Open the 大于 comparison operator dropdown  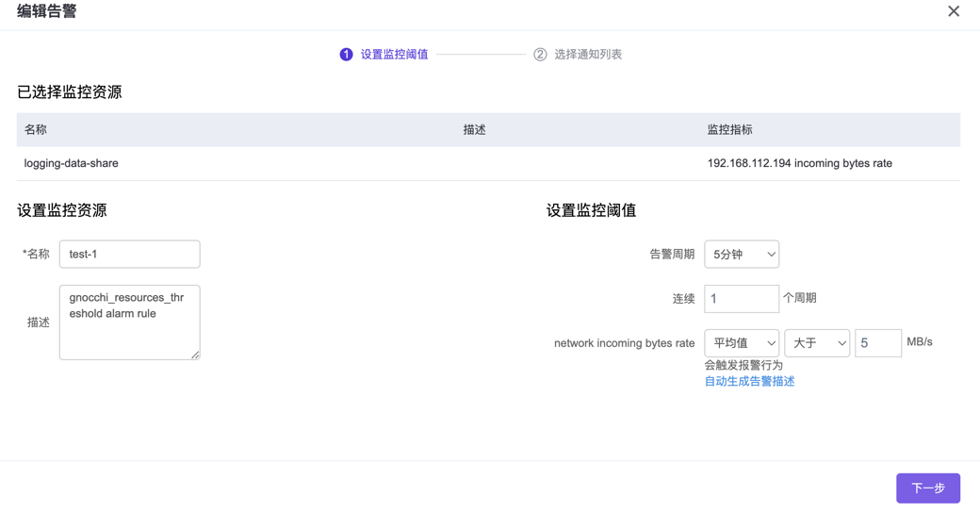point(817,343)
